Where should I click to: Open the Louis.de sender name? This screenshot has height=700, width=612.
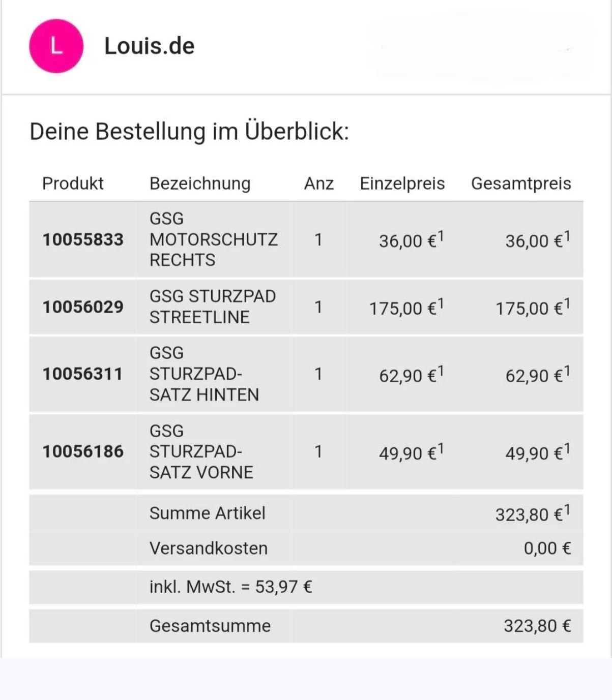149,46
